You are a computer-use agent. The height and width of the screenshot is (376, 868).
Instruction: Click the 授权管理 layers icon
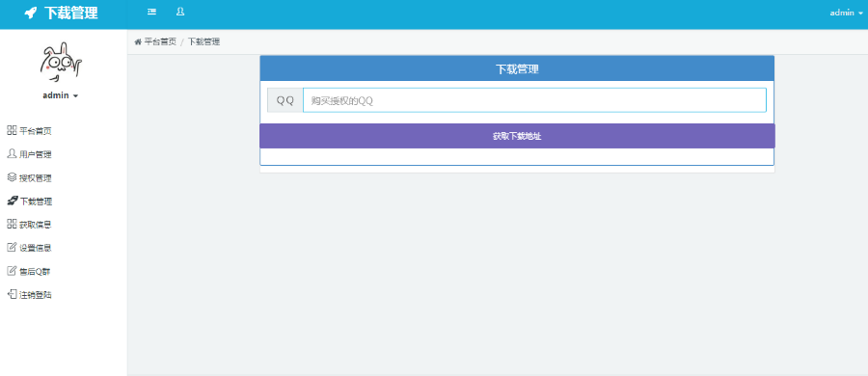coord(12,177)
